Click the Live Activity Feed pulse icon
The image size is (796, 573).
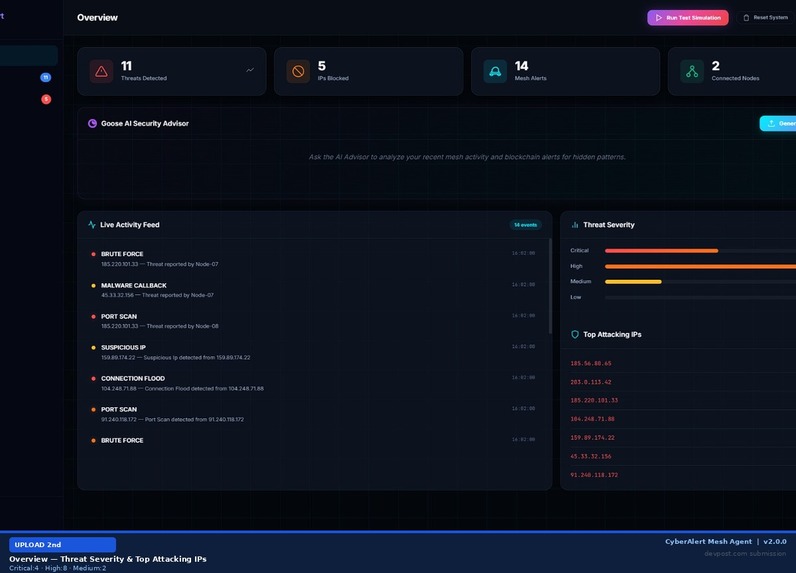pyautogui.click(x=92, y=225)
